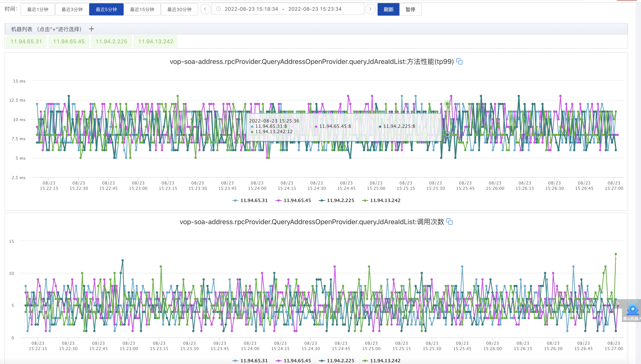Go to previous time window arrow

point(205,9)
